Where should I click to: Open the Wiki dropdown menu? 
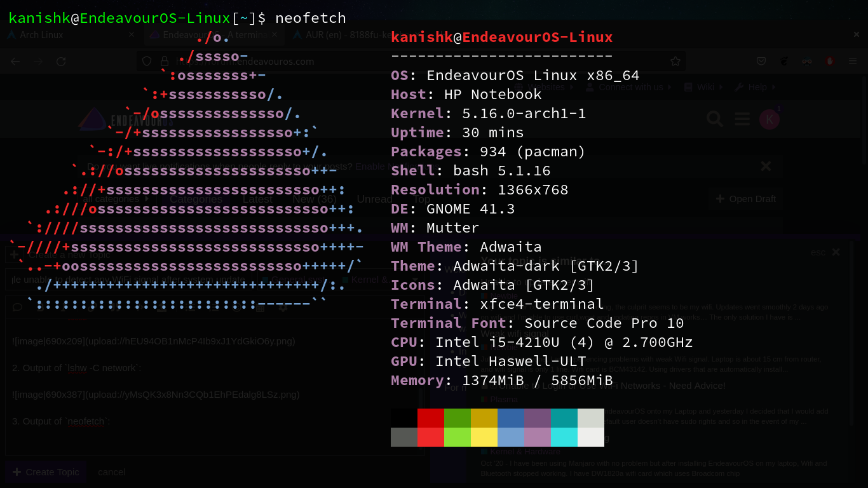(703, 87)
